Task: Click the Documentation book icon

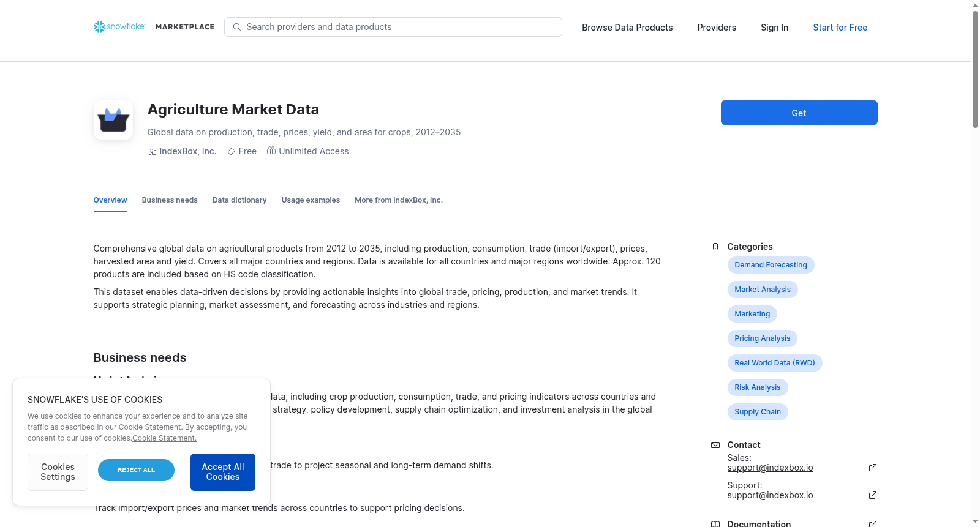Action: [715, 524]
